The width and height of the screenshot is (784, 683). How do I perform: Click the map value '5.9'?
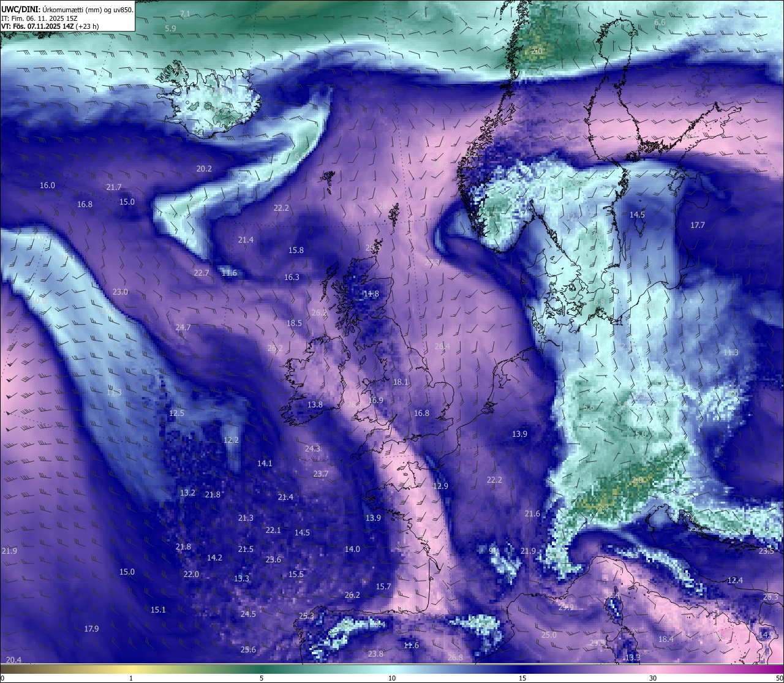pos(170,28)
